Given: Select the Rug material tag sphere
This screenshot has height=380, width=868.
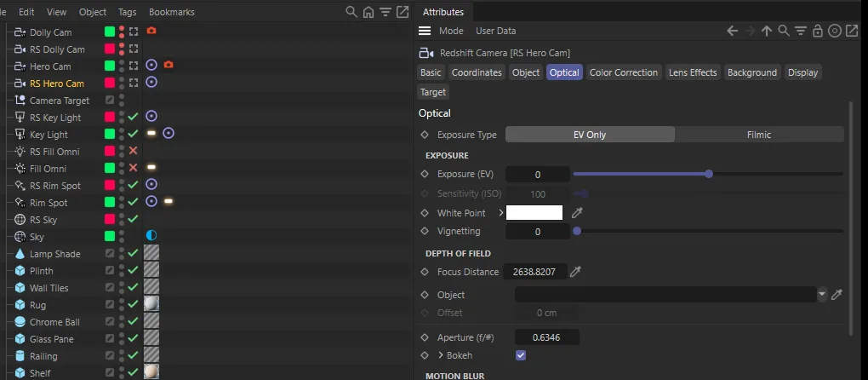Looking at the screenshot, I should (151, 304).
